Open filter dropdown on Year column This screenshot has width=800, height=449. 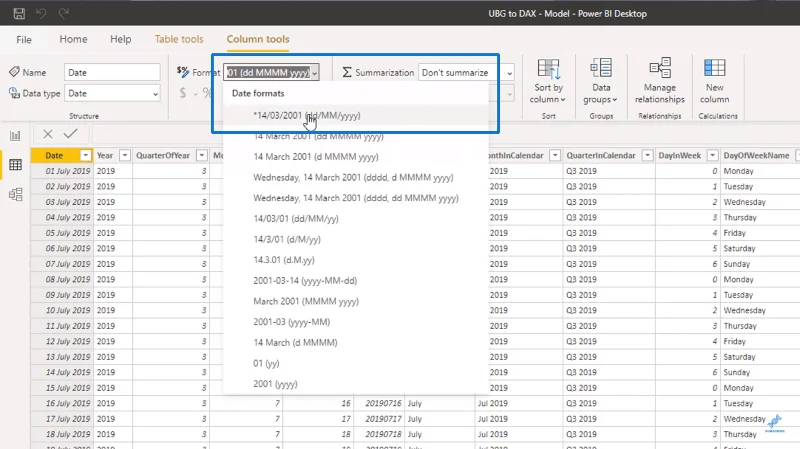click(124, 155)
